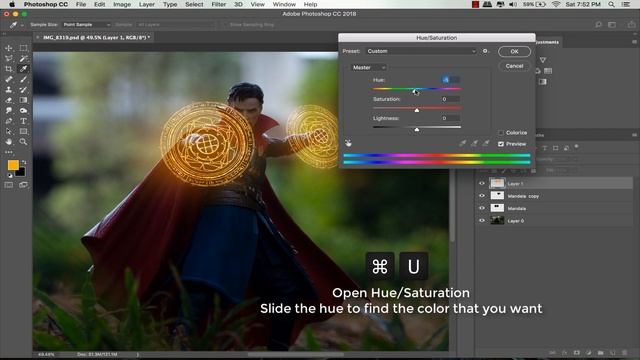Open the Filter menu
640x360 pixels.
coord(218,4)
